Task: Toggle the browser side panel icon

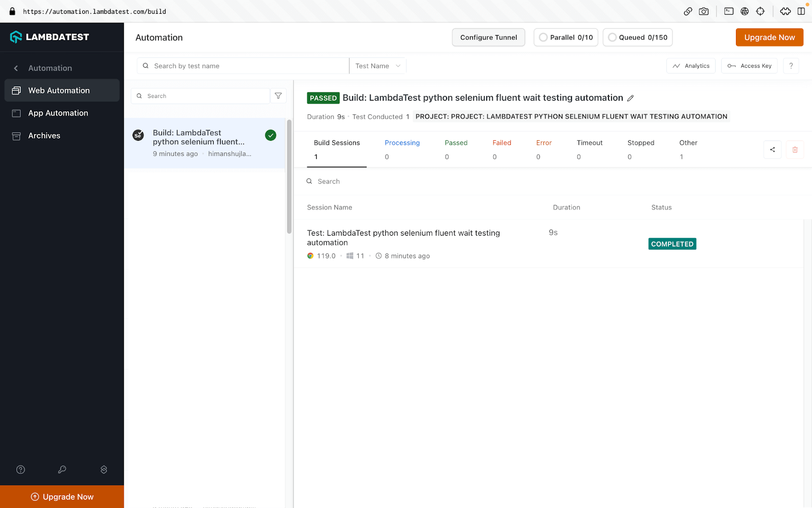Action: [801, 11]
